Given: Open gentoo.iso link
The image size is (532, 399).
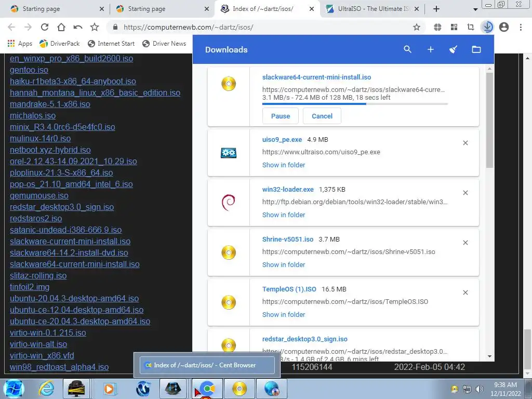Looking at the screenshot, I should [x=29, y=70].
